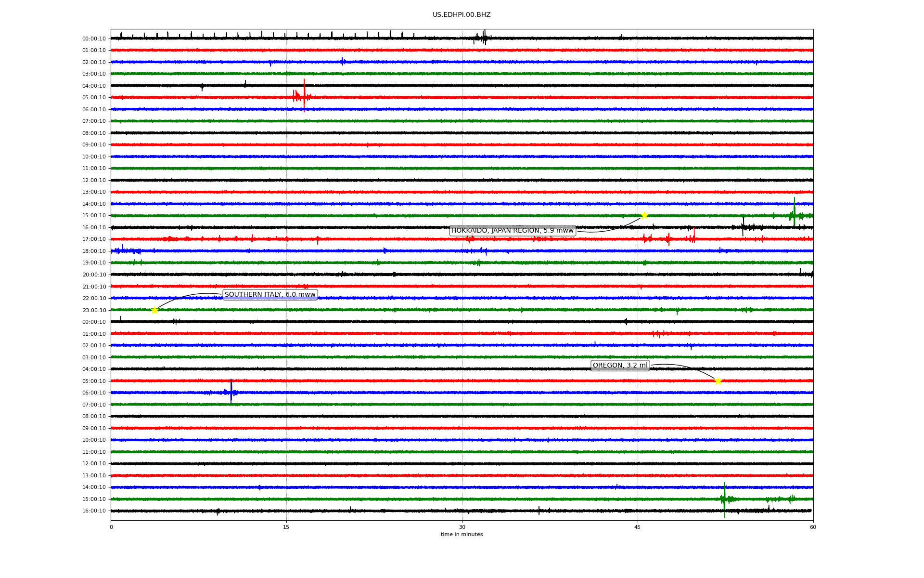Click the first 00:00:10 row time label
Image resolution: width=924 pixels, height=578 pixels.
tap(94, 39)
